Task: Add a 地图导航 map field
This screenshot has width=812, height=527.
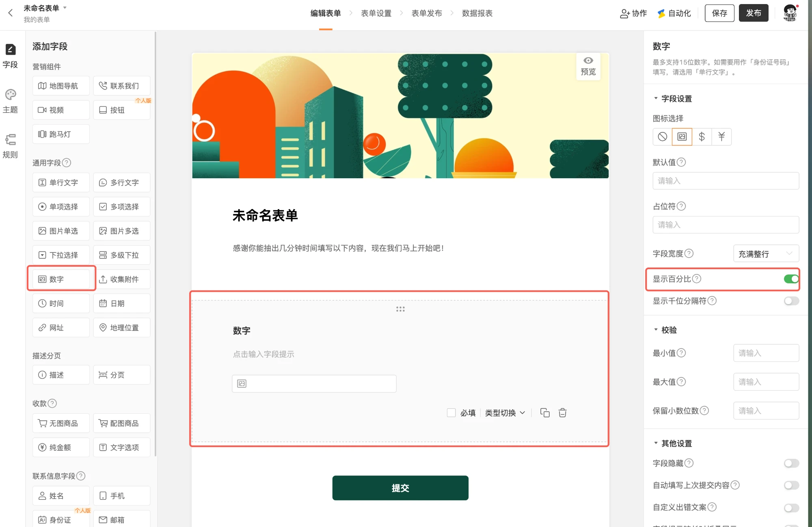Action: coord(61,86)
